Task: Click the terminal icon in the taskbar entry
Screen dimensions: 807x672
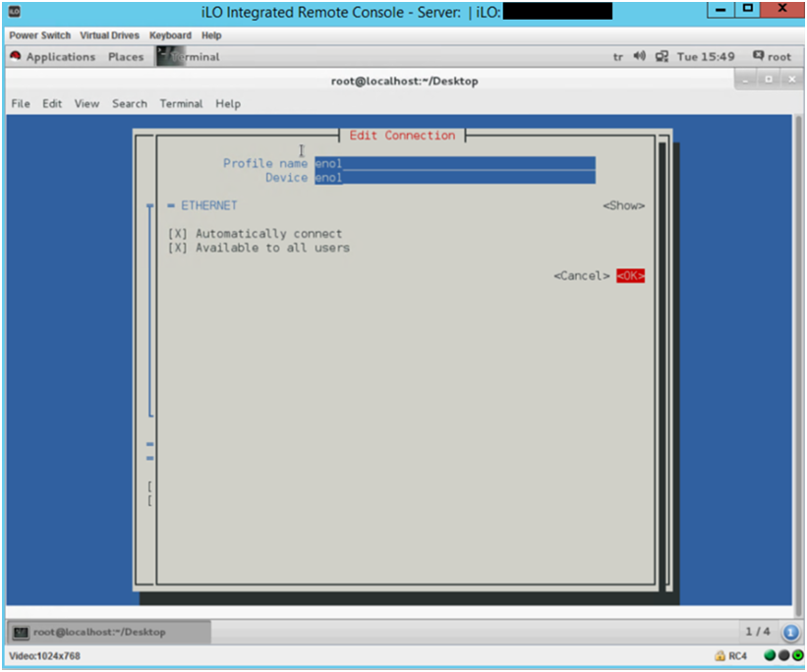Action: pyautogui.click(x=21, y=633)
